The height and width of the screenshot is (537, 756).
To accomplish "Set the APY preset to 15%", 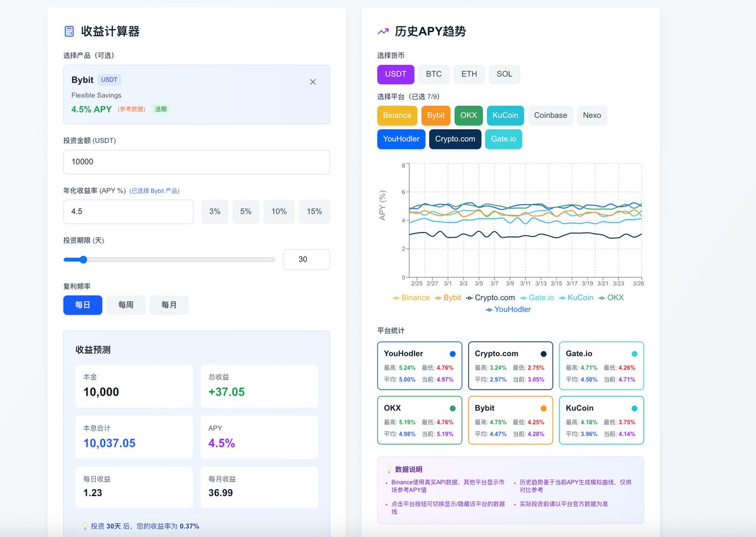I will click(x=314, y=212).
